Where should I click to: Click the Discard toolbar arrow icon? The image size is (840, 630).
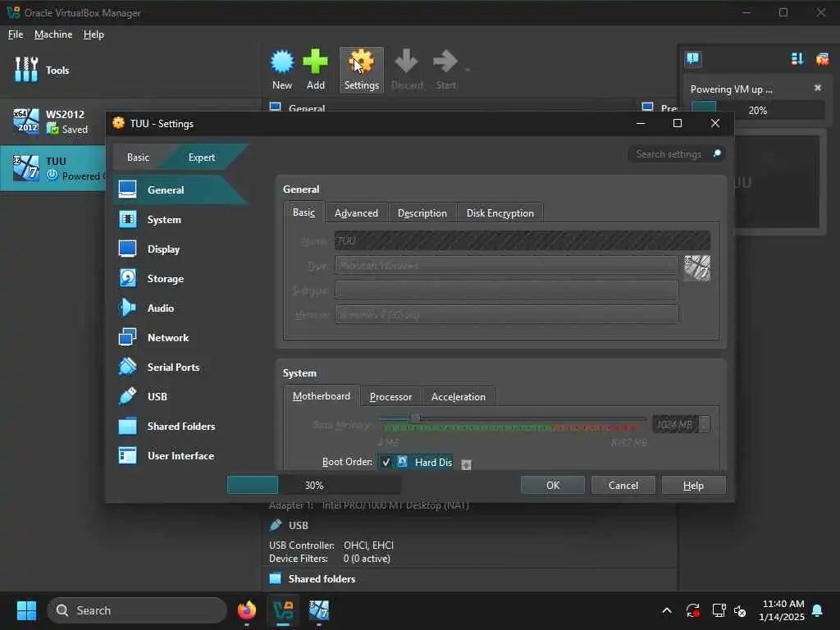[407, 70]
